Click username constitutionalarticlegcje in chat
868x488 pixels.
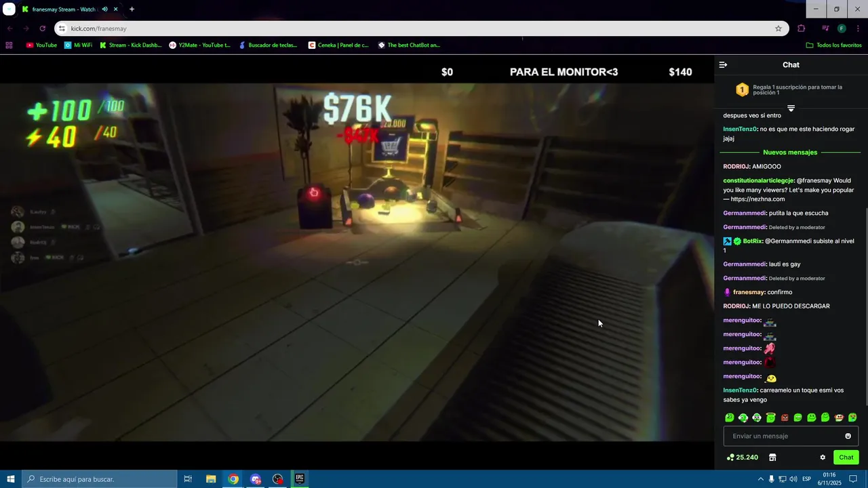click(x=758, y=180)
